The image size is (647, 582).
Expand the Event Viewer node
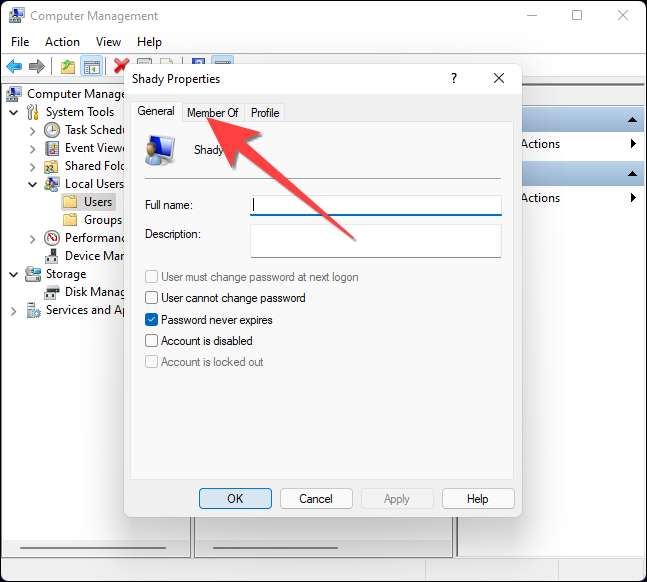[x=33, y=149]
